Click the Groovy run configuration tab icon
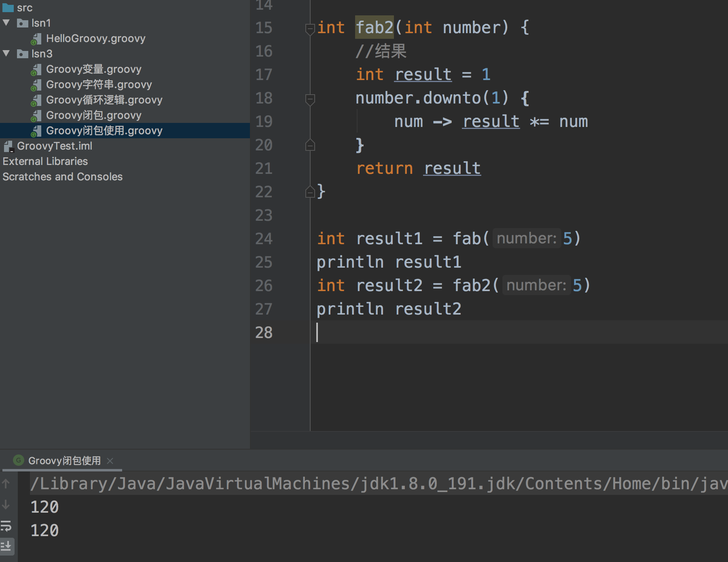Image resolution: width=728 pixels, height=562 pixels. pos(19,460)
